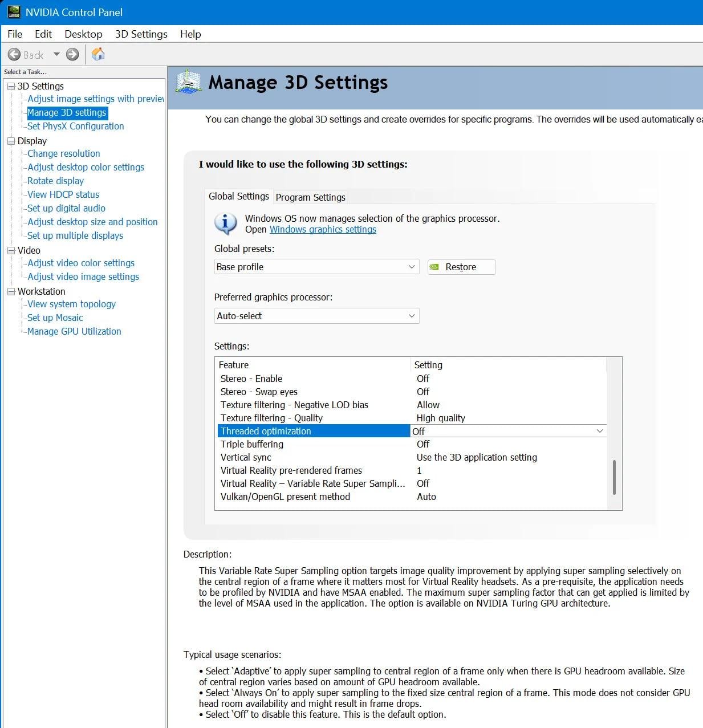Select the Vertical sync feature row
703x728 pixels.
coord(246,457)
